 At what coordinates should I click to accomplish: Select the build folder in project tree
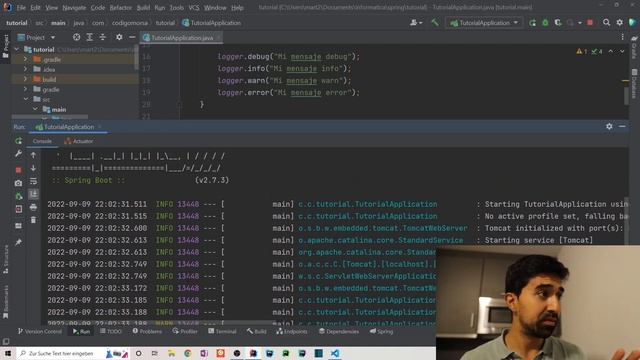49,79
